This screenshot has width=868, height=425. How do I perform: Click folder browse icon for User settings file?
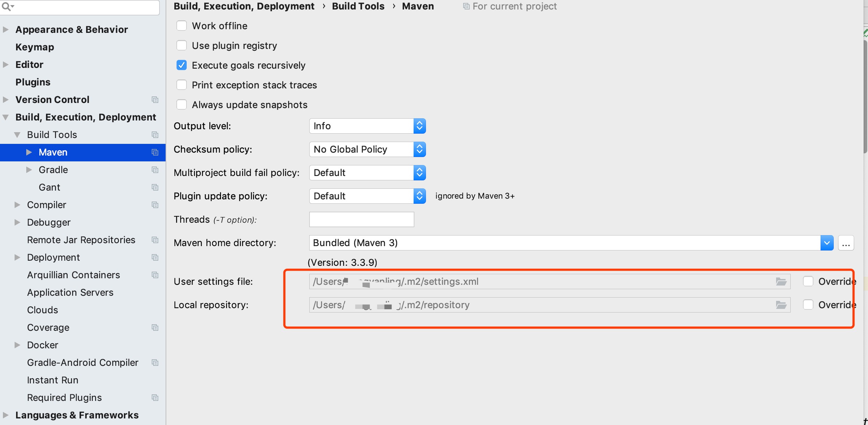[781, 282]
